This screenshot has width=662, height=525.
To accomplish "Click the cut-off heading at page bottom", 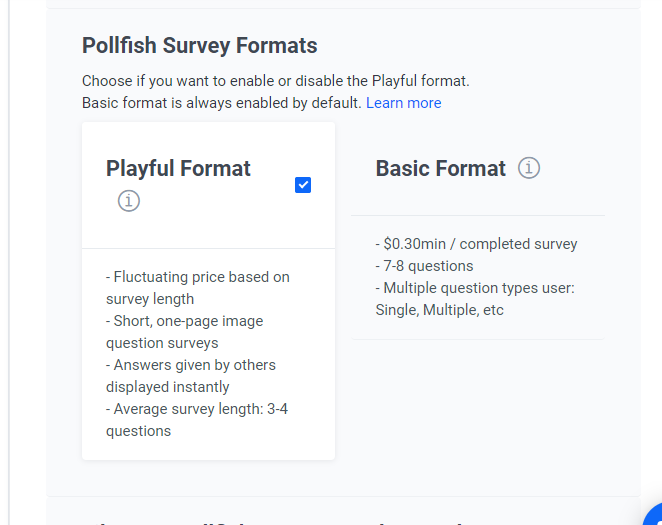I will [280, 521].
